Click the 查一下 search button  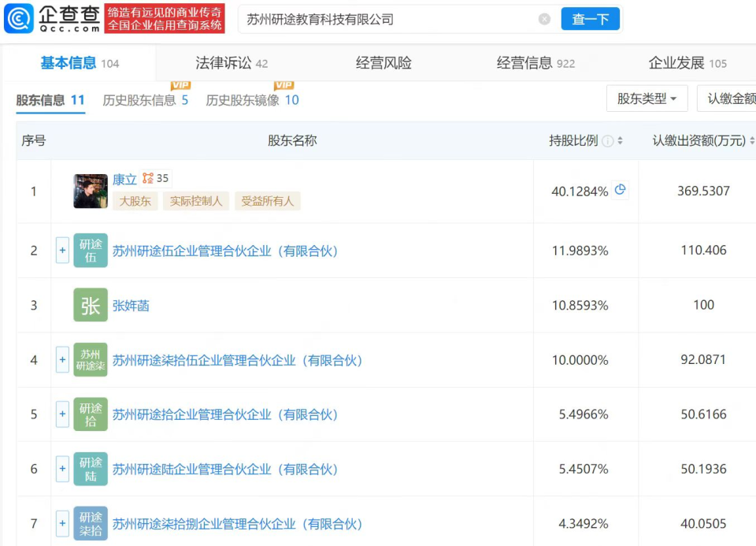[x=590, y=19]
